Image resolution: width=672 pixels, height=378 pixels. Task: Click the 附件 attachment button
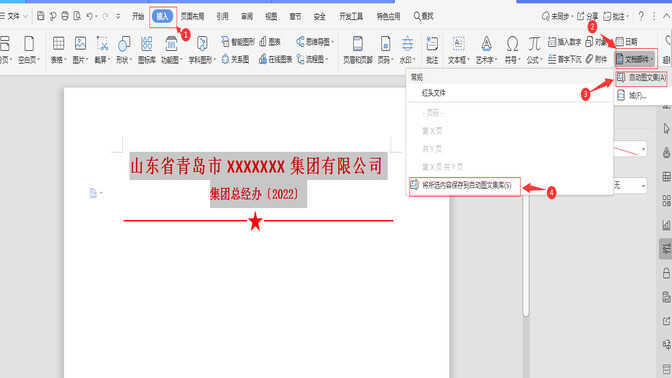coord(597,59)
